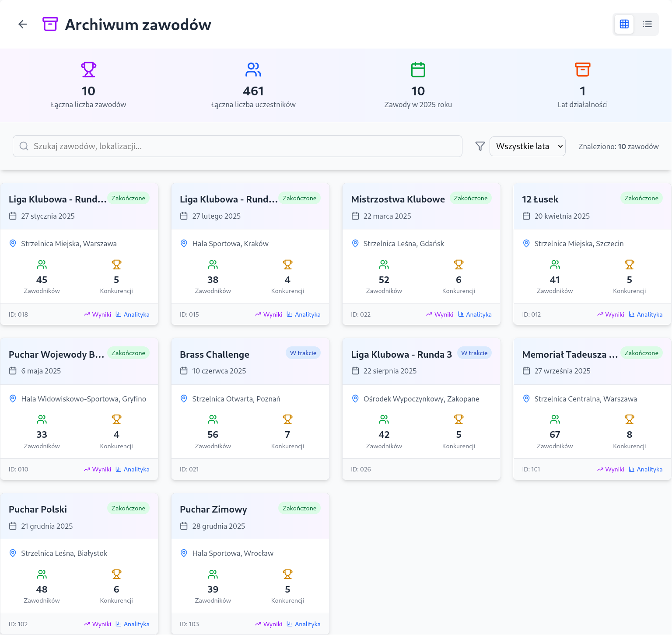Open Analityka for 12 Łusek

(x=645, y=314)
